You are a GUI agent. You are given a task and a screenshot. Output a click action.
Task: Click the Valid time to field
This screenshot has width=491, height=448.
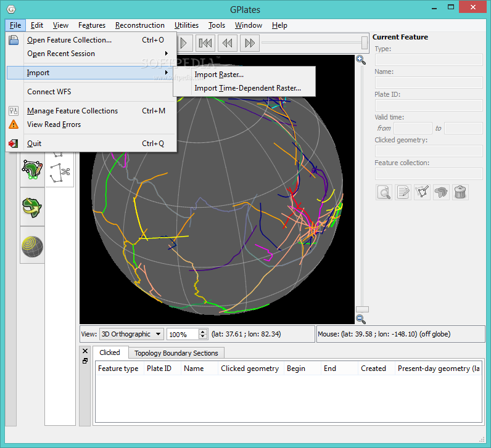click(x=463, y=128)
